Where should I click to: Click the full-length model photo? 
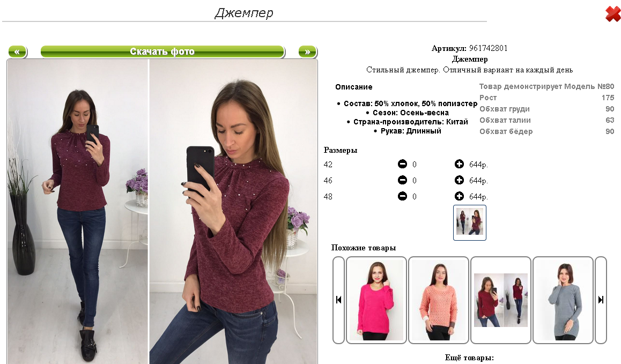78,212
